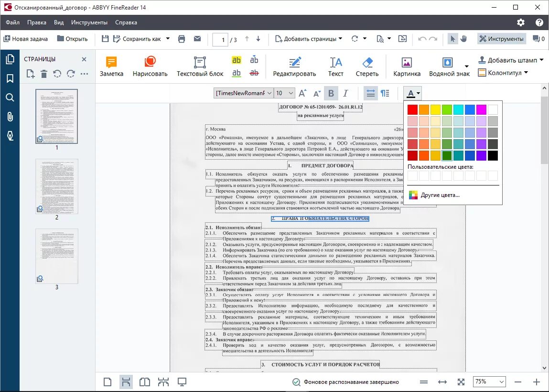
Task: Select page 2 thumbnail
Action: [57, 186]
